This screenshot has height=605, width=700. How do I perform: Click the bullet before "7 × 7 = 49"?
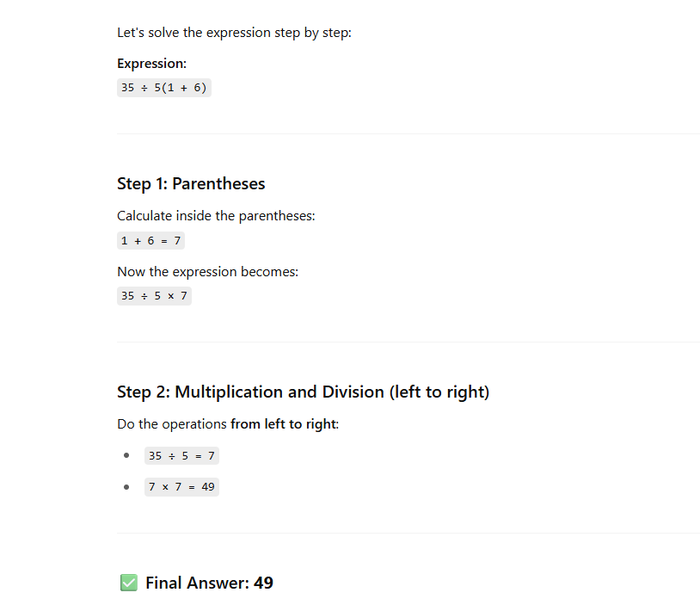(126, 487)
